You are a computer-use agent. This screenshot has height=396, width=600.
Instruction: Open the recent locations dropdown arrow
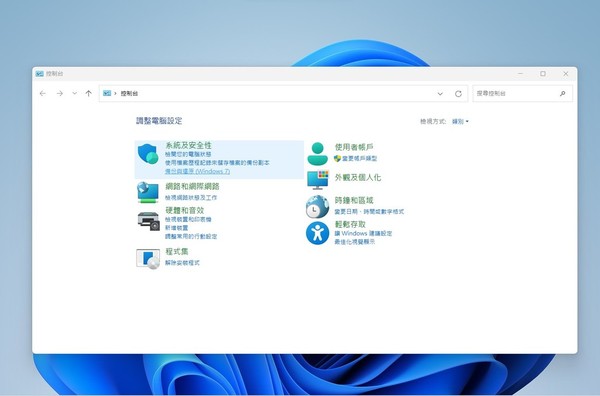[74, 93]
